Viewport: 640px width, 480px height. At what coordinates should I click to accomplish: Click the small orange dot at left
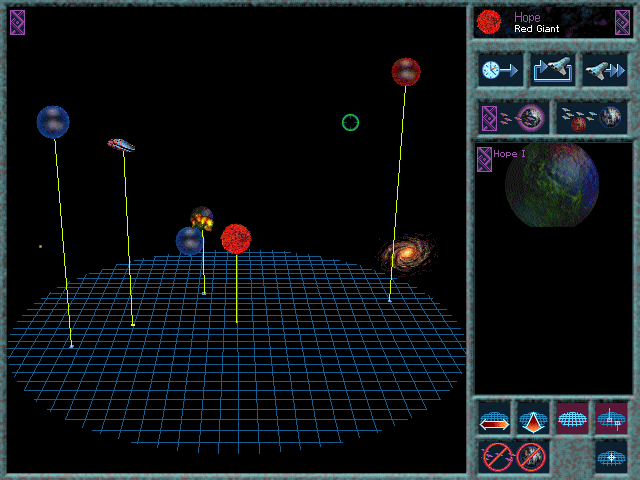[x=40, y=247]
